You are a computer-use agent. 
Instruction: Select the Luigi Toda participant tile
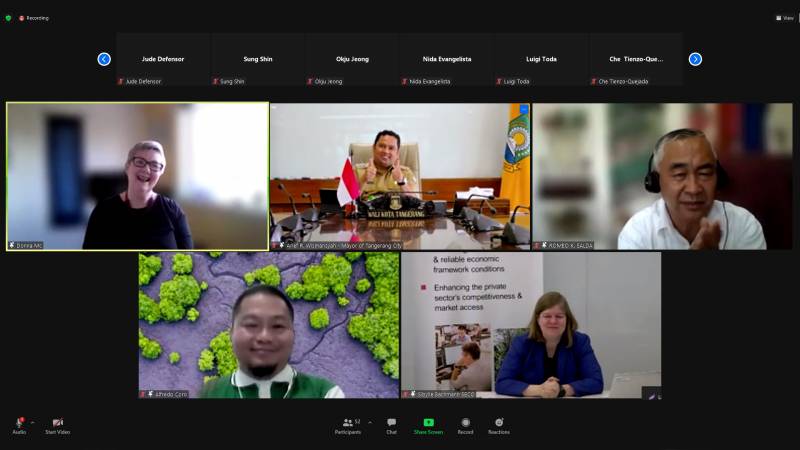(541, 60)
